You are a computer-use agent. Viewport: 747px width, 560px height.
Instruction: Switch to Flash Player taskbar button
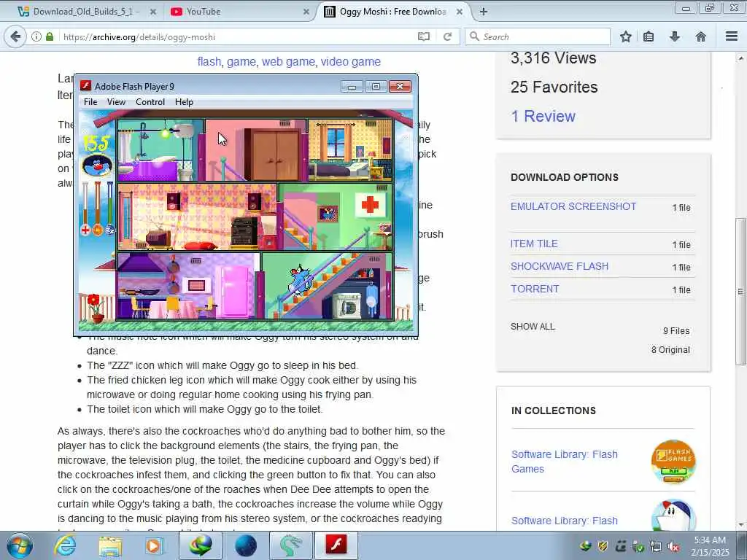pyautogui.click(x=336, y=545)
